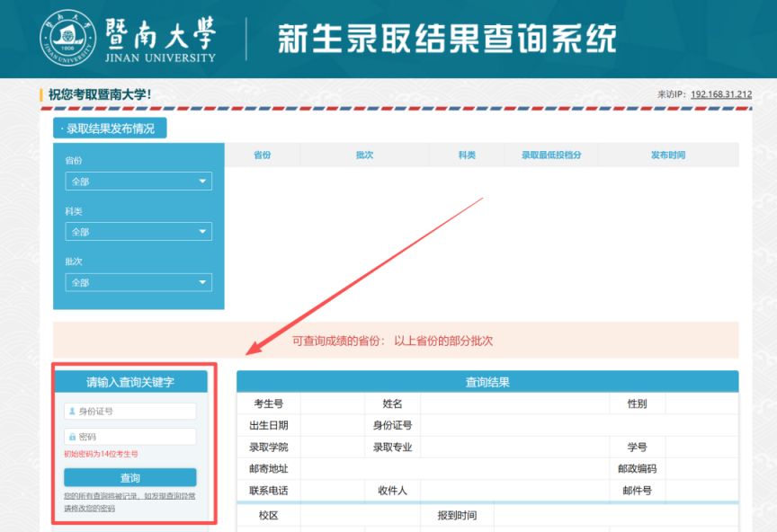
Task: Open the 批次 dropdown in the blue filter panel
Action: coord(138,282)
